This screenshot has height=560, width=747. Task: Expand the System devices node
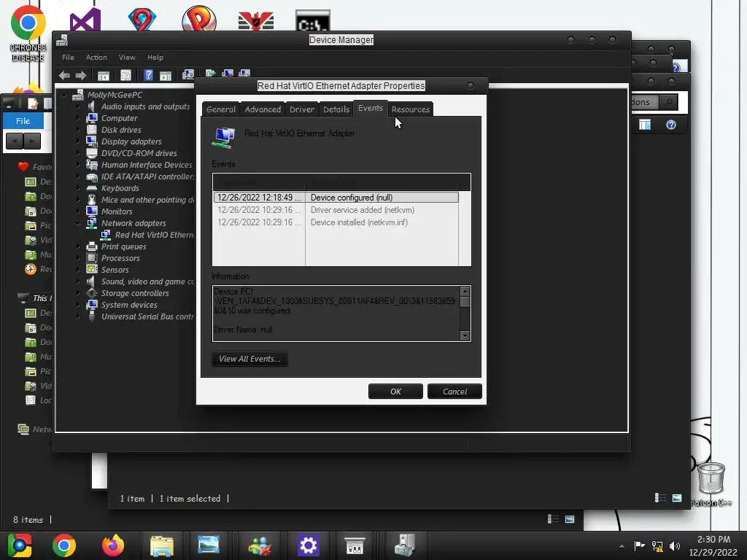click(77, 305)
